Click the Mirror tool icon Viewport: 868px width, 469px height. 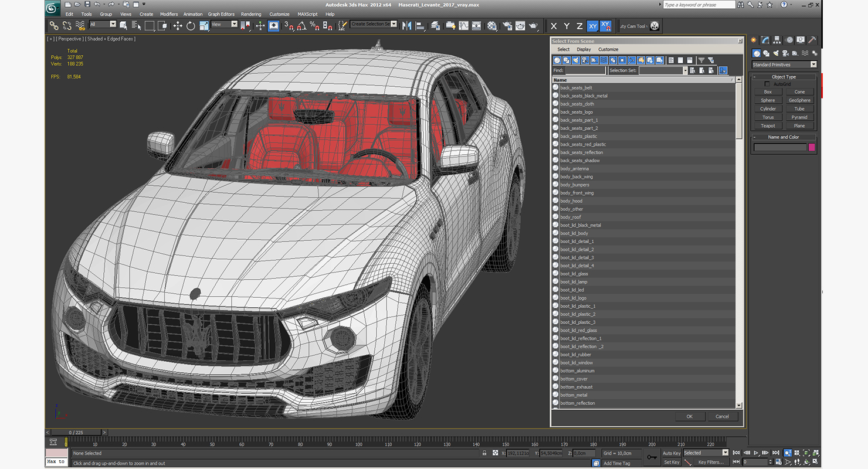(406, 26)
